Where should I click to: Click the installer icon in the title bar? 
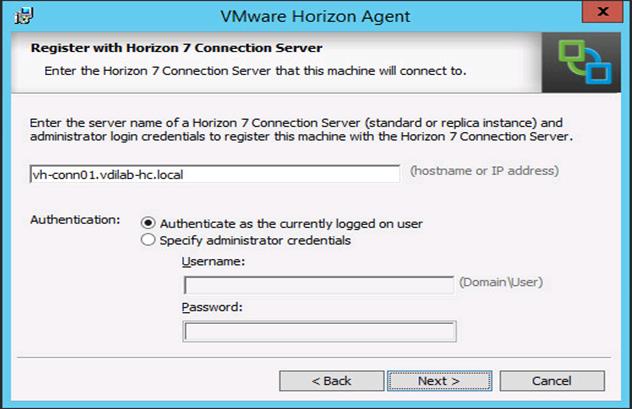[x=24, y=16]
